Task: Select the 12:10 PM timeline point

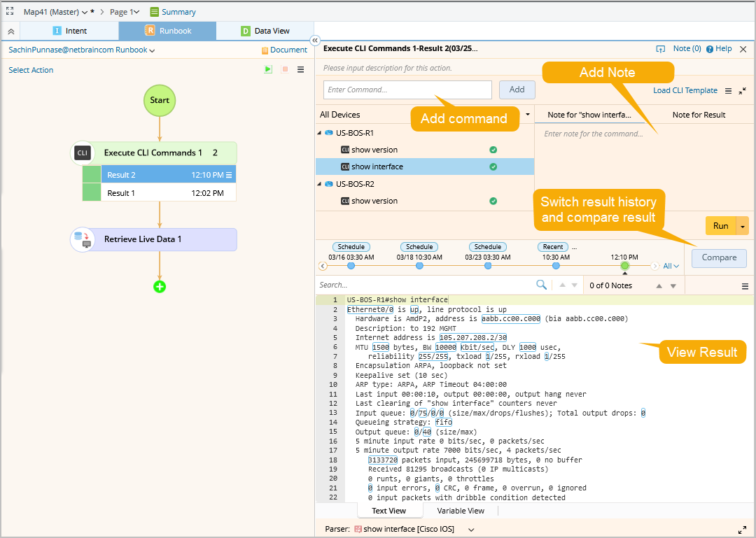Action: pyautogui.click(x=625, y=266)
